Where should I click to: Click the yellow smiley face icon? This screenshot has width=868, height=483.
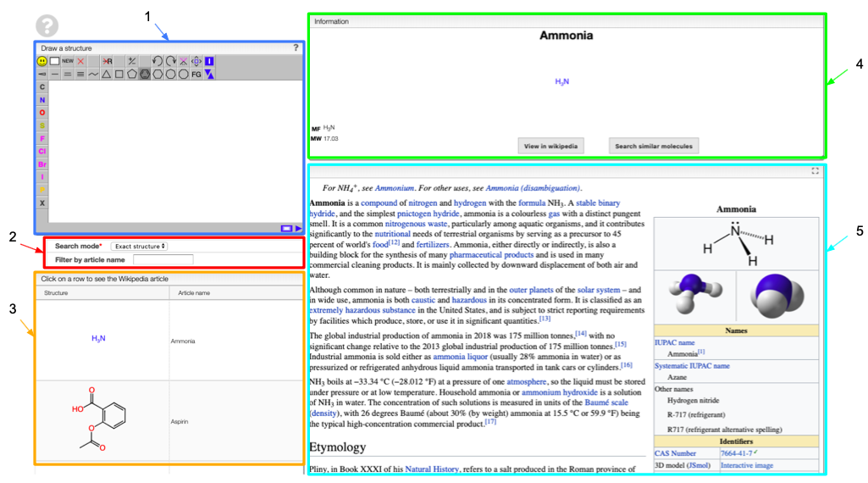pyautogui.click(x=41, y=61)
